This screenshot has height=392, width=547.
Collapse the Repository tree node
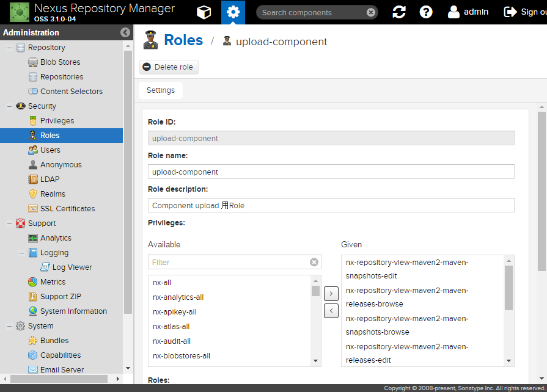click(9, 48)
